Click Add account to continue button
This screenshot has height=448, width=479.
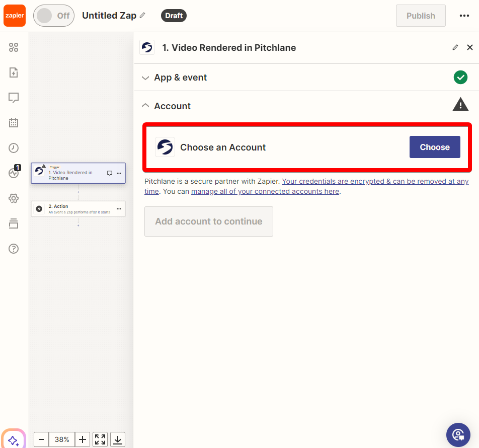tap(209, 221)
